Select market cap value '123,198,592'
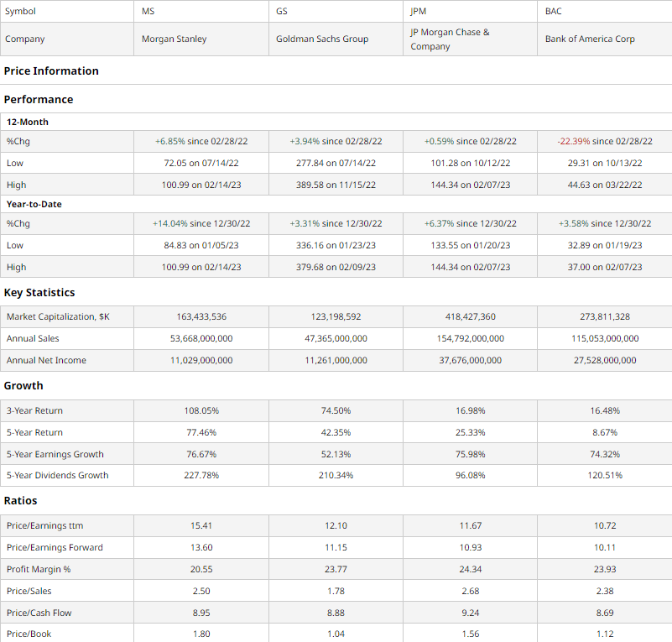 click(x=336, y=317)
